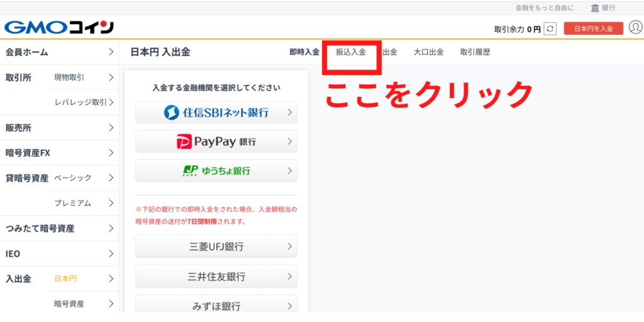The width and height of the screenshot is (644, 322).
Task: Switch to the 即時入金 tab
Action: (x=304, y=52)
